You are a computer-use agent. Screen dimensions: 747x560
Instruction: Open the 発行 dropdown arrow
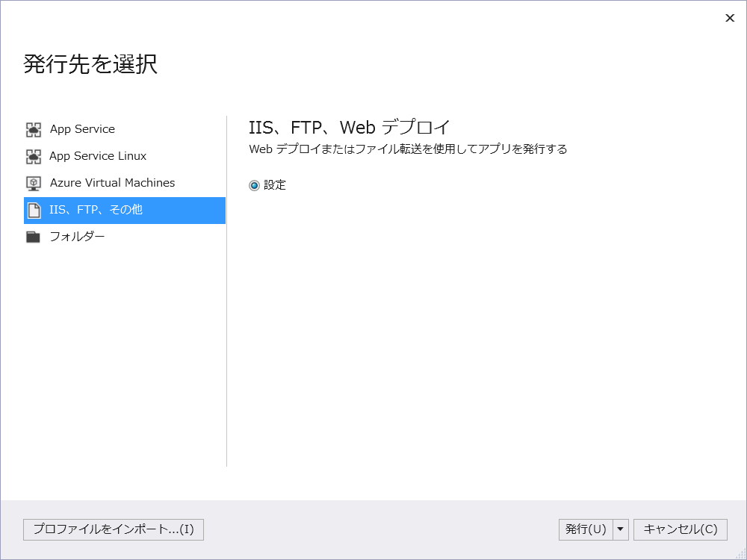[620, 529]
